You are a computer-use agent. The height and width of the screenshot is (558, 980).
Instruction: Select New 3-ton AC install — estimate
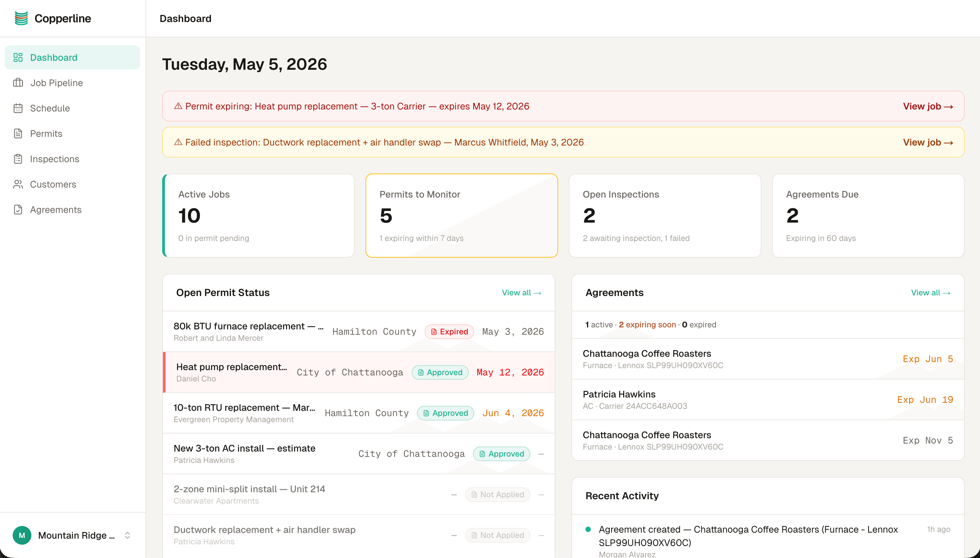tap(359, 453)
